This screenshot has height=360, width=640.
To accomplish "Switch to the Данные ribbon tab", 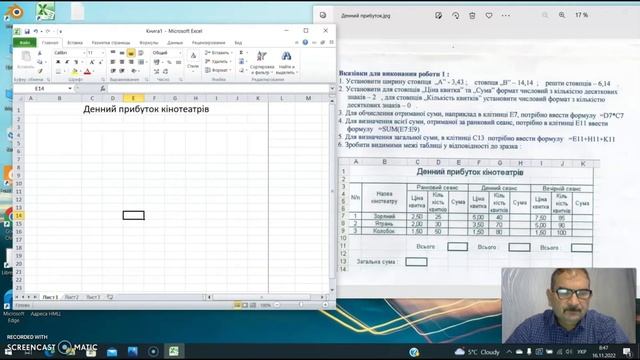I will click(x=175, y=42).
